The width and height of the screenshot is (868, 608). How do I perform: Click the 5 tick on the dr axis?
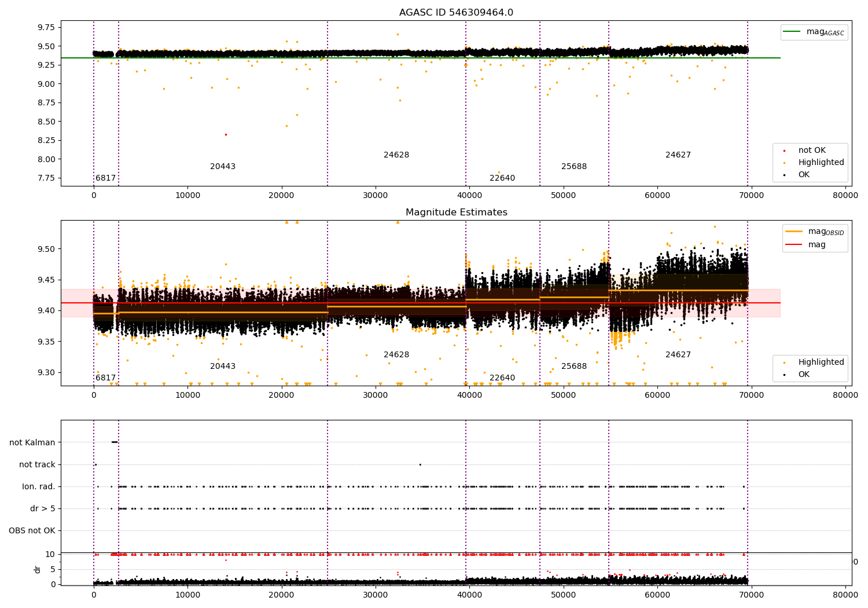tap(53, 569)
